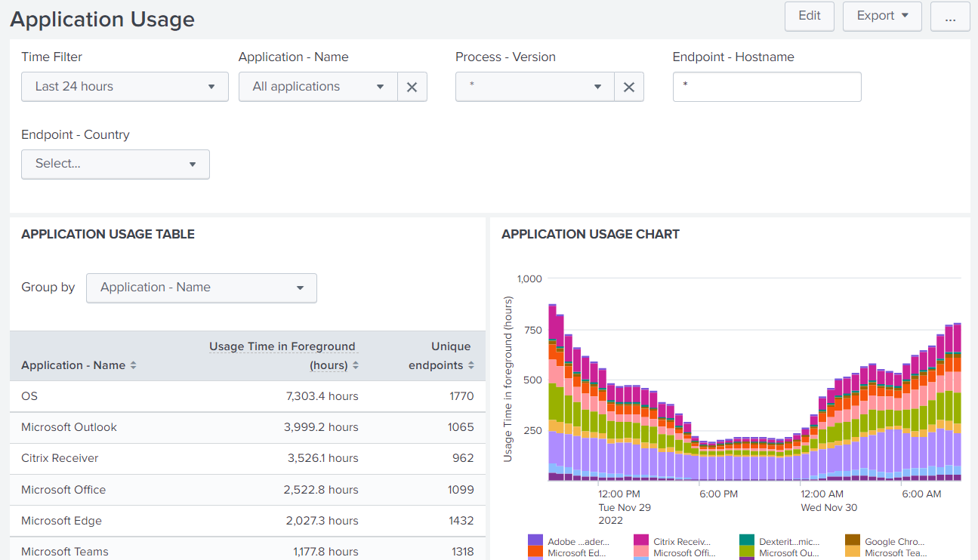
Task: Clear the Process - Version filter
Action: tap(628, 87)
